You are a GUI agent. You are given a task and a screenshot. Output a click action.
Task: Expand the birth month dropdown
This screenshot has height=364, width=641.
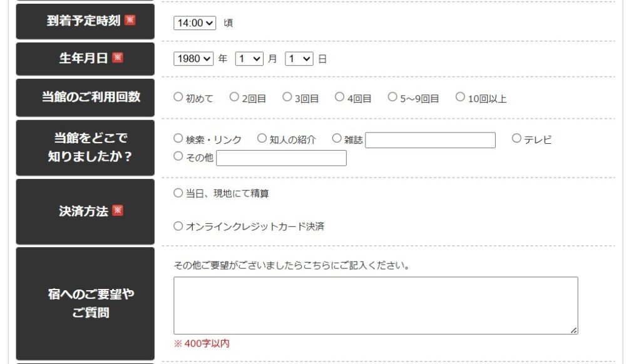click(249, 58)
